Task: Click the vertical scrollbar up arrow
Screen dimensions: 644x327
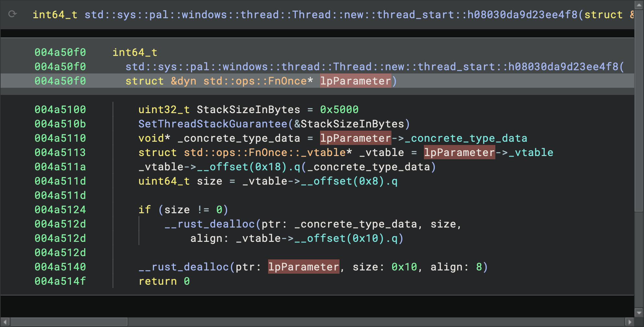Action: click(639, 5)
